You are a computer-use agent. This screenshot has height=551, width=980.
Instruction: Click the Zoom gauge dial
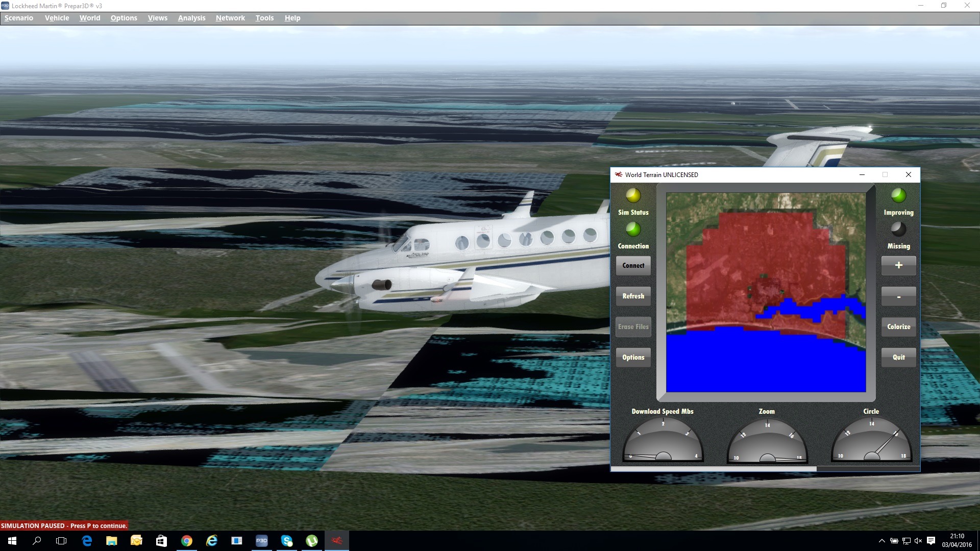coord(767,441)
